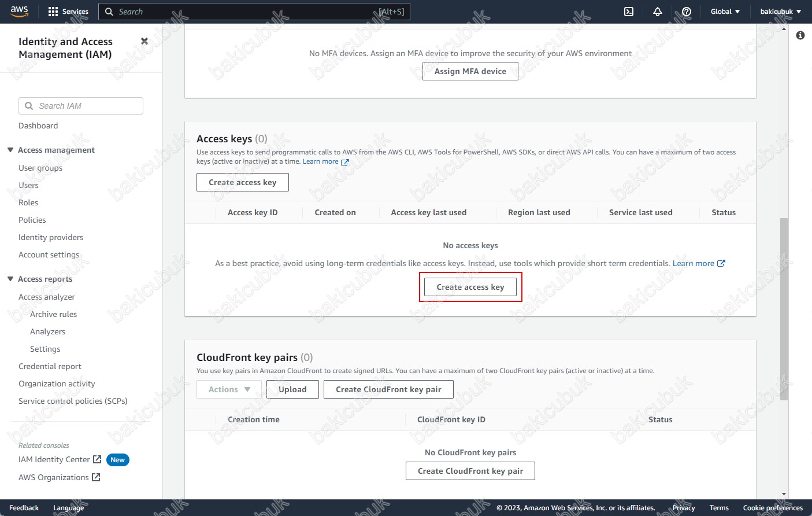Open Service control policies (SCPs)
This screenshot has height=516, width=812.
(73, 401)
